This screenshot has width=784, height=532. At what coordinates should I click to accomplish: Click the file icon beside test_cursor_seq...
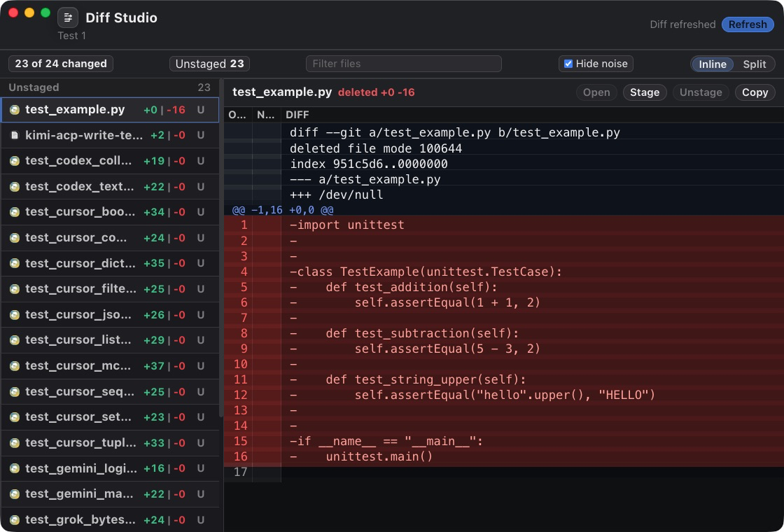pyautogui.click(x=15, y=392)
